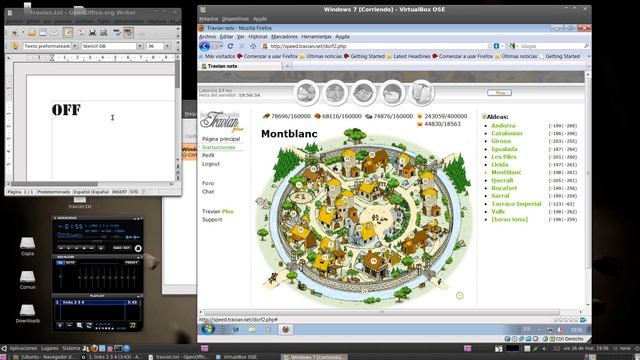Click Firefox icon in Windows 7 taskbar
The image size is (640, 360).
pos(285,329)
